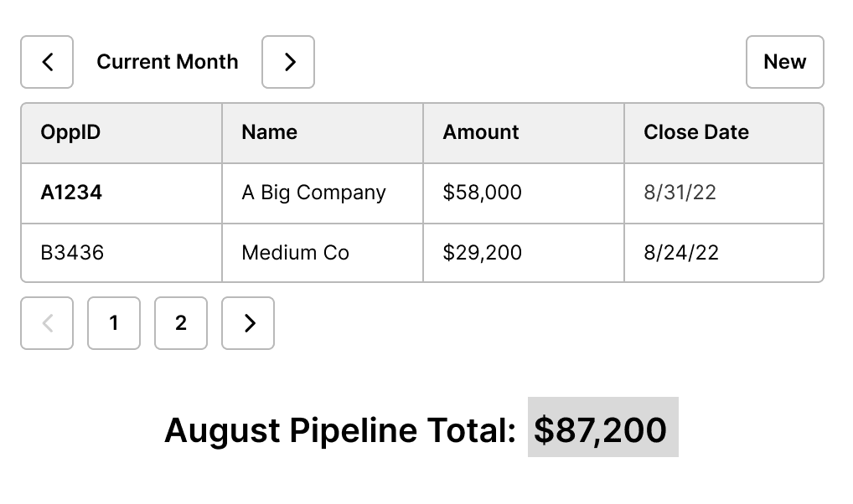Open opportunity A1234

click(71, 193)
